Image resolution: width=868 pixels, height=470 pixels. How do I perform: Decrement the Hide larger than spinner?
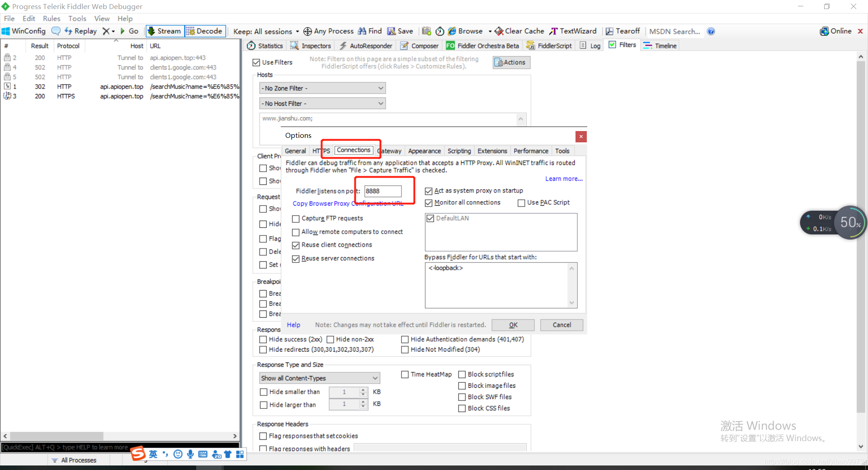click(x=363, y=407)
